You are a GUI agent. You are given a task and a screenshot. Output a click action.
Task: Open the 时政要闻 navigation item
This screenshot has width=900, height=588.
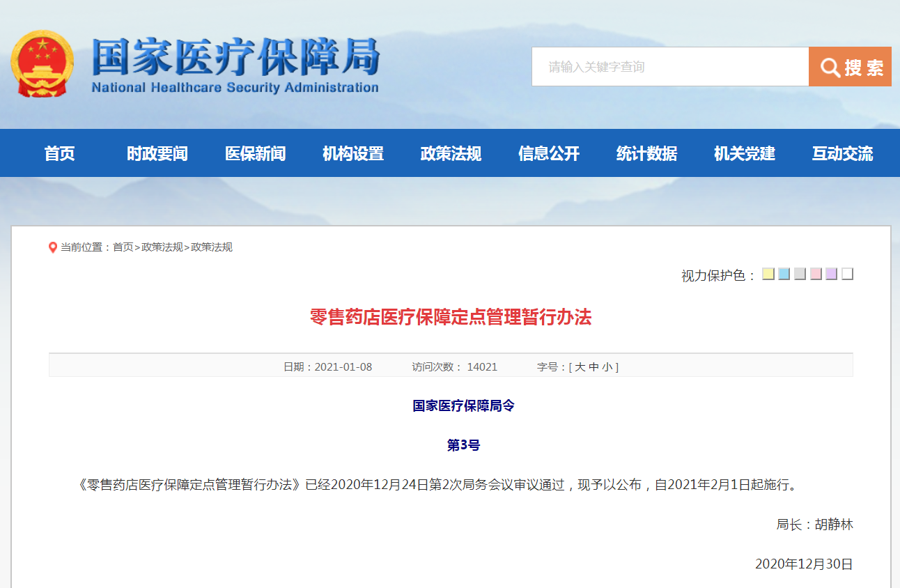tap(157, 153)
